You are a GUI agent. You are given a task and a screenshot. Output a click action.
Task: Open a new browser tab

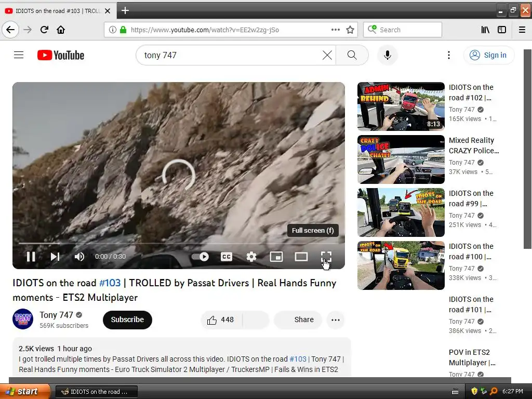[125, 10]
